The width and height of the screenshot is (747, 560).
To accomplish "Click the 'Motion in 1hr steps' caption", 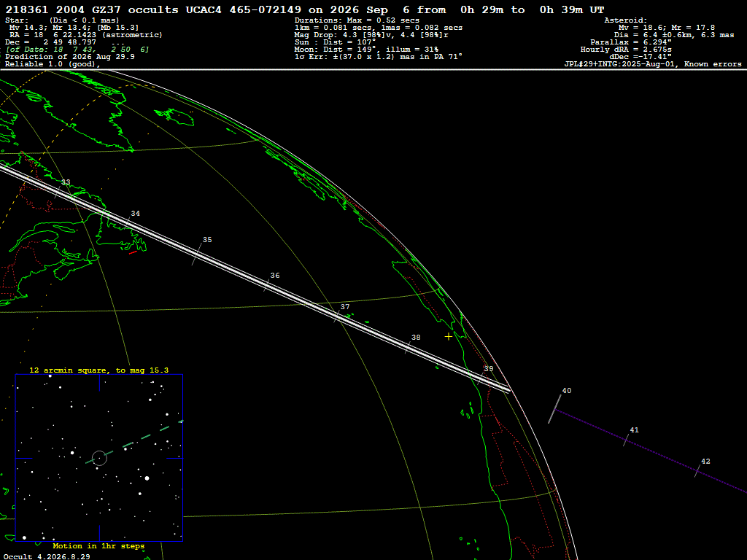I will pyautogui.click(x=98, y=545).
